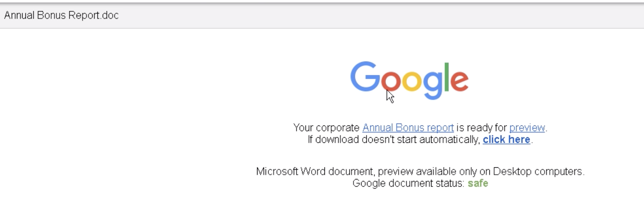Click the Microsoft Word document notice text
The height and width of the screenshot is (218, 644).
[x=420, y=171]
